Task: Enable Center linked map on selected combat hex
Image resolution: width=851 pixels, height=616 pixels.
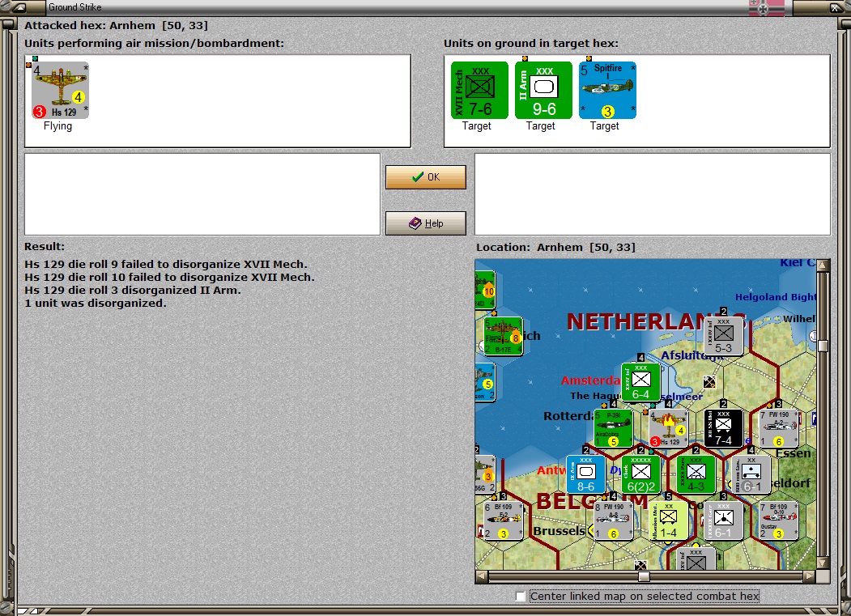Action: pos(521,597)
